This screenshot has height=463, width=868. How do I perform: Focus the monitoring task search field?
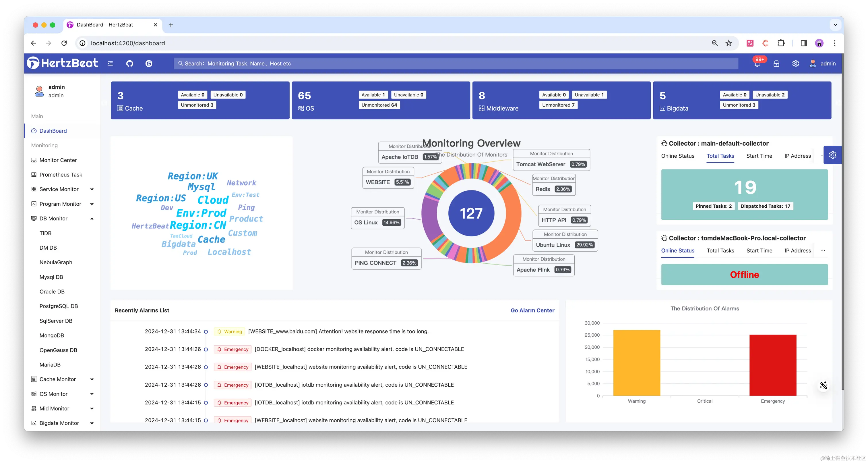(x=455, y=63)
